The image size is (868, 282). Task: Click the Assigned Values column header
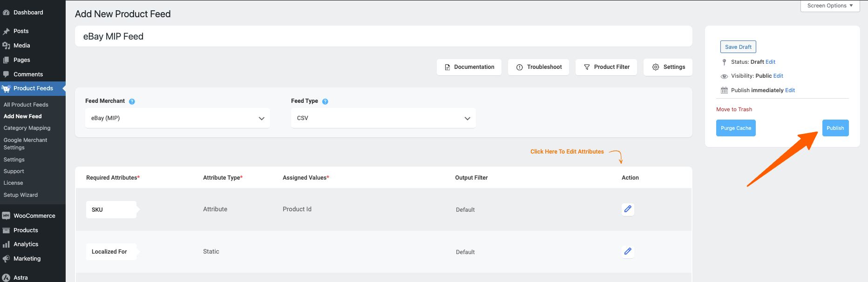[x=306, y=178]
